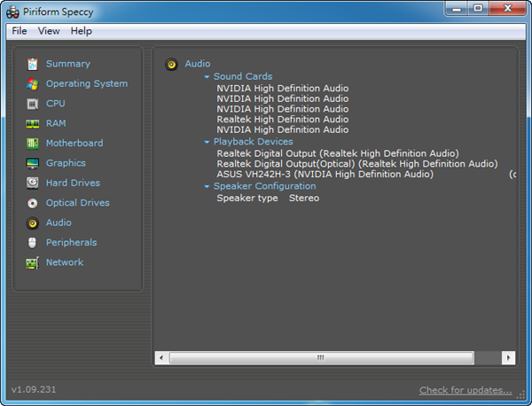
Task: Collapse the Playback Devices section
Action: [x=207, y=142]
